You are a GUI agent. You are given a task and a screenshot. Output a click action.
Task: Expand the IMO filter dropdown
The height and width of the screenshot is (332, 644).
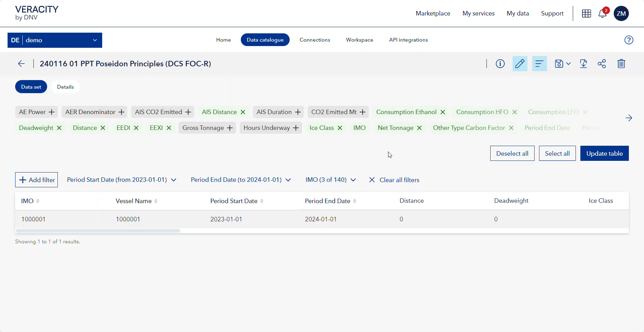tap(331, 180)
